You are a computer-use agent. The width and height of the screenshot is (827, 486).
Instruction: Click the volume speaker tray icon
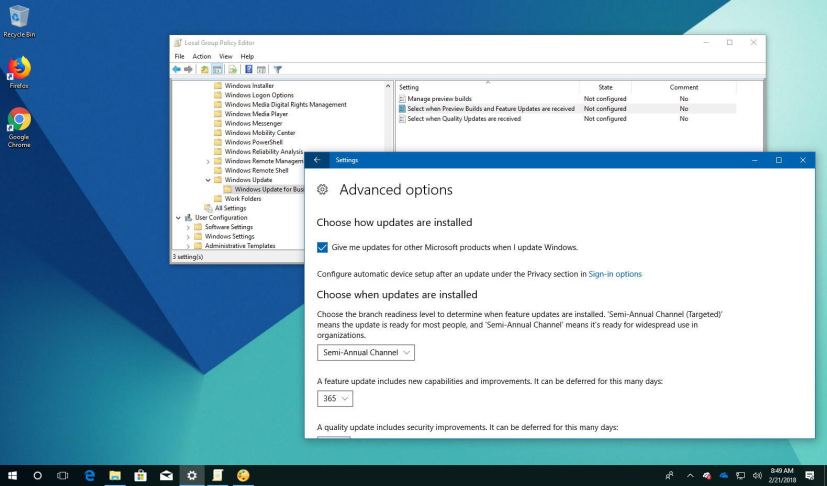[757, 475]
